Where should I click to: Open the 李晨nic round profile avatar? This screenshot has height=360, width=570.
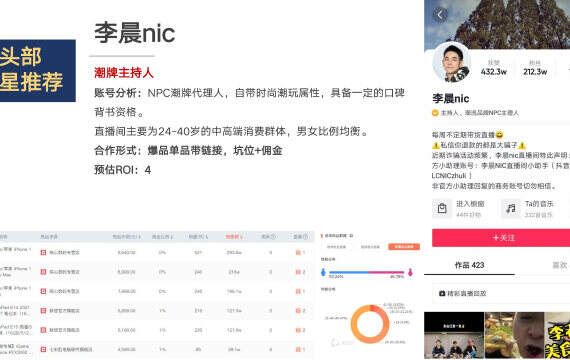[x=451, y=62]
